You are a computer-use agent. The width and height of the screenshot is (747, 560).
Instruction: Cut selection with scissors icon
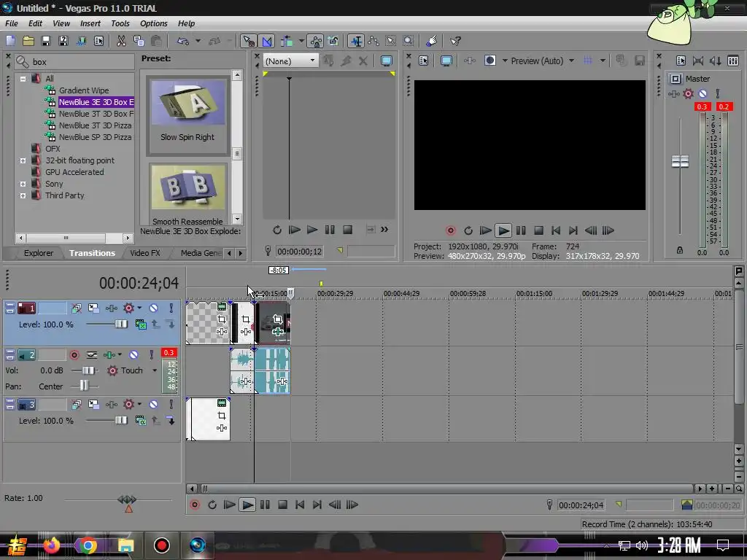[122, 41]
